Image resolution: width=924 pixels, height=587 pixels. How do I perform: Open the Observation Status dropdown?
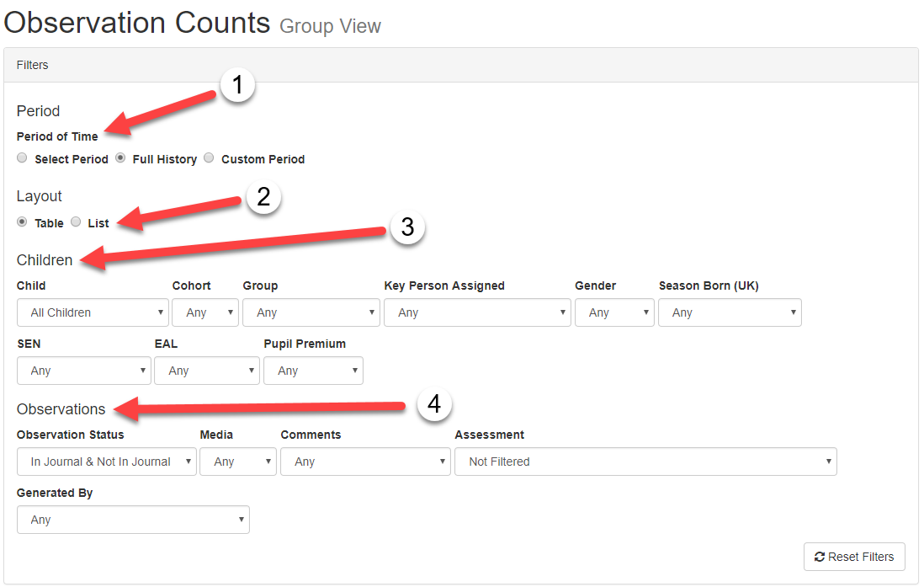106,462
